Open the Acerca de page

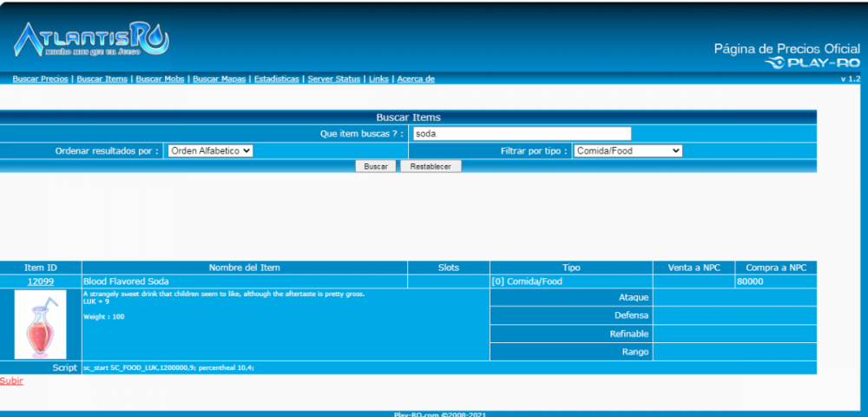click(x=416, y=79)
